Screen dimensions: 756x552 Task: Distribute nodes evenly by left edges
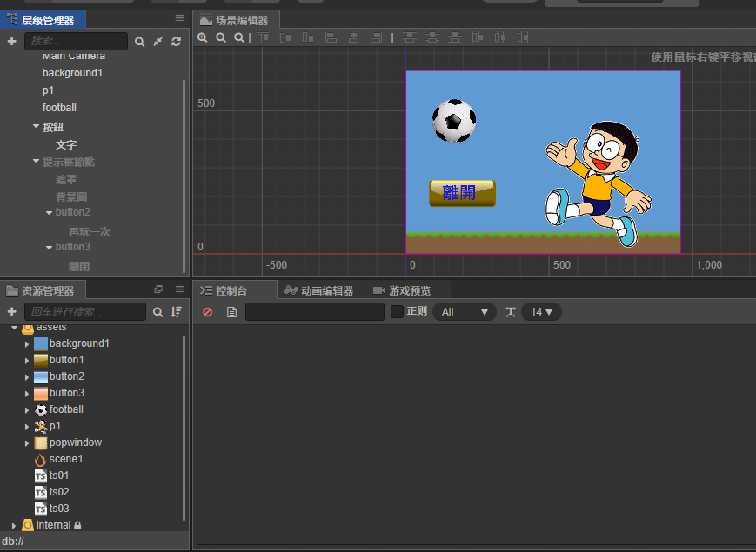tap(478, 37)
